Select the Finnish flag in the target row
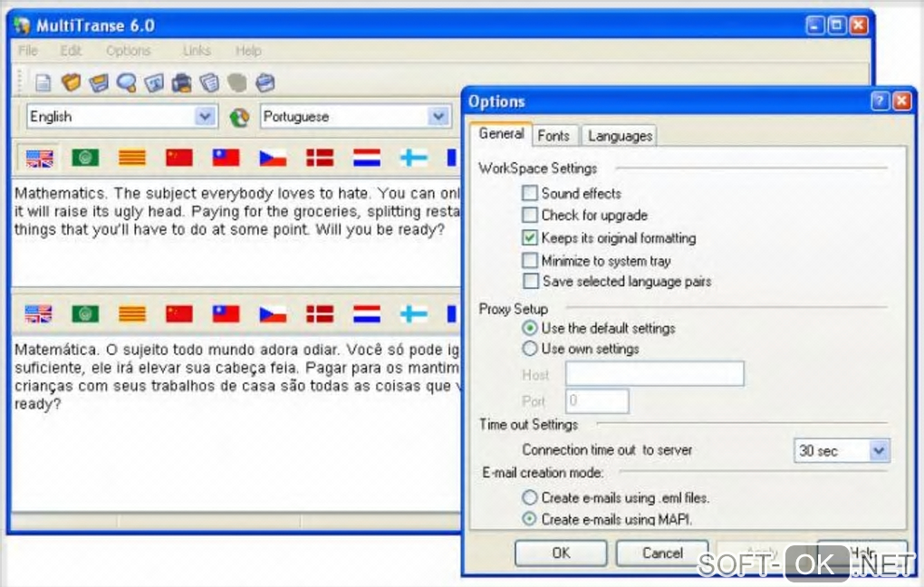The width and height of the screenshot is (924, 587). 414,314
